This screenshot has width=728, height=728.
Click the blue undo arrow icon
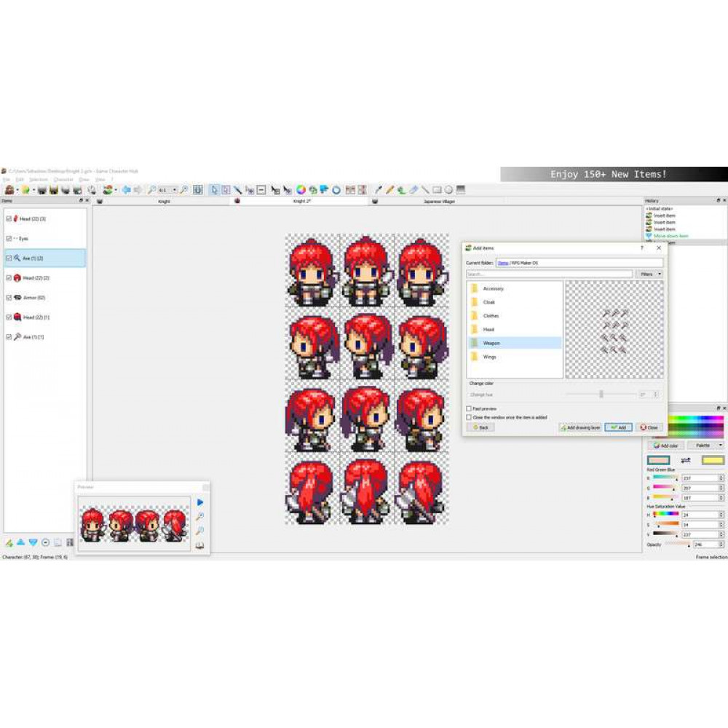[126, 190]
